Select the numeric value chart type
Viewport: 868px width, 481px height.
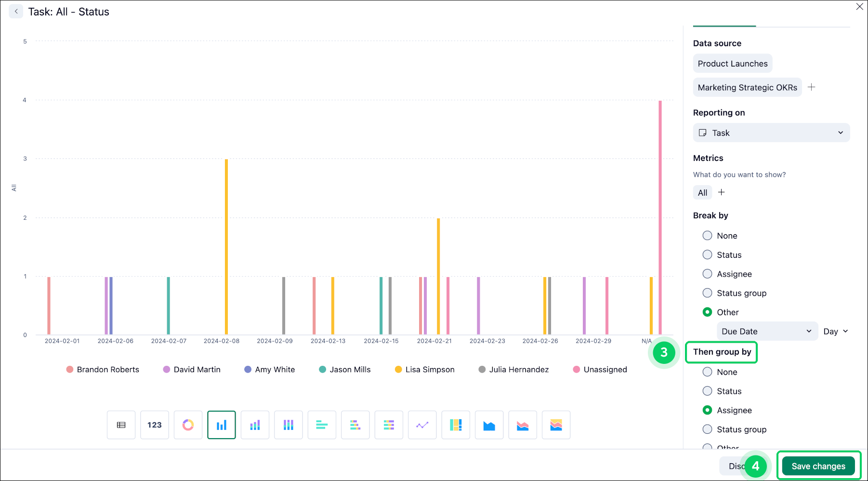point(155,425)
